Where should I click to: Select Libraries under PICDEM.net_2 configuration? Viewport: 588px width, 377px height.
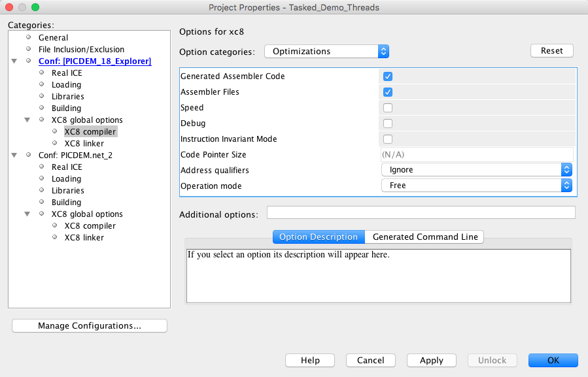pyautogui.click(x=67, y=191)
